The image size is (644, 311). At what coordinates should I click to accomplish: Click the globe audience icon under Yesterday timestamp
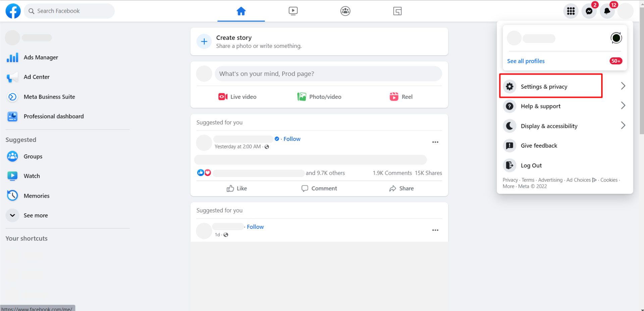tap(267, 147)
